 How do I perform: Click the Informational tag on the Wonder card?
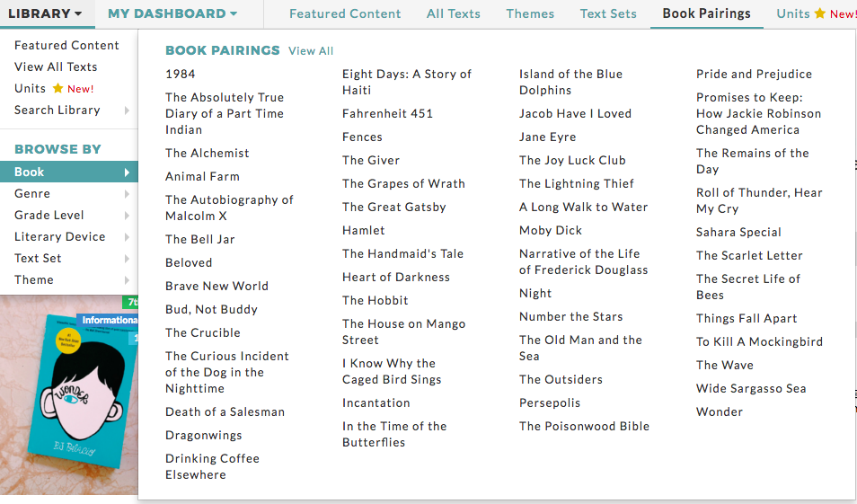point(107,320)
